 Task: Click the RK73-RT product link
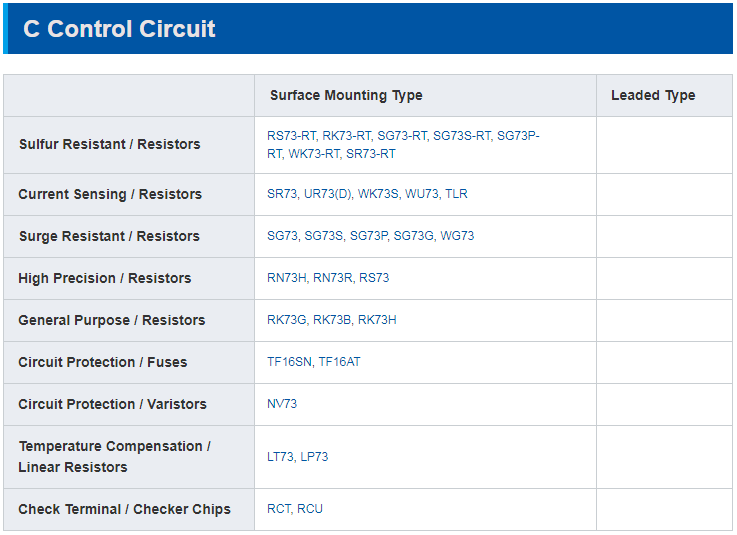coord(347,136)
